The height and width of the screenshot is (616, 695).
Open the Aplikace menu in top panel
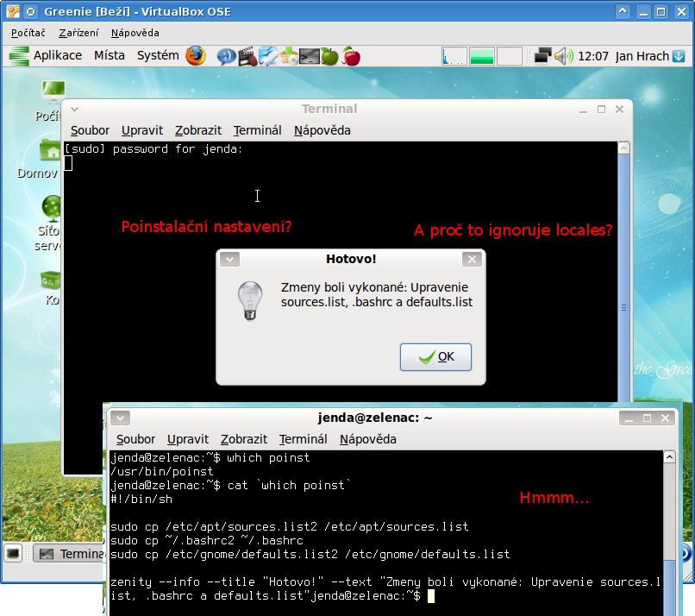point(57,56)
